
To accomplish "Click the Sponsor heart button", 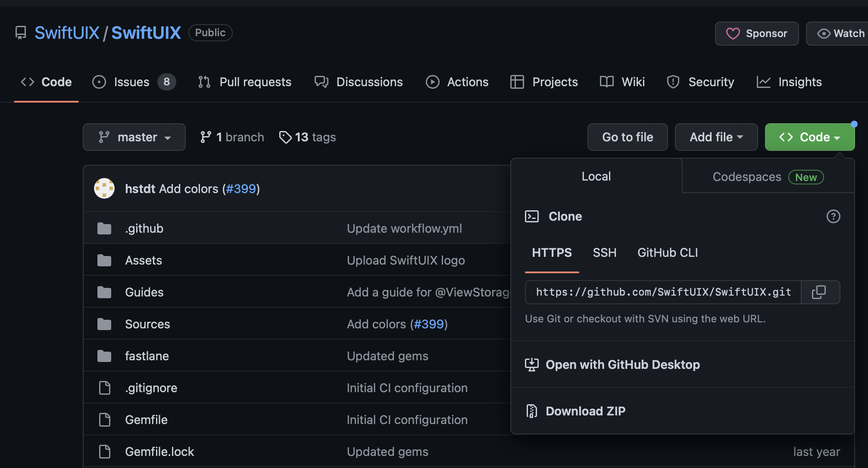I will pos(757,34).
